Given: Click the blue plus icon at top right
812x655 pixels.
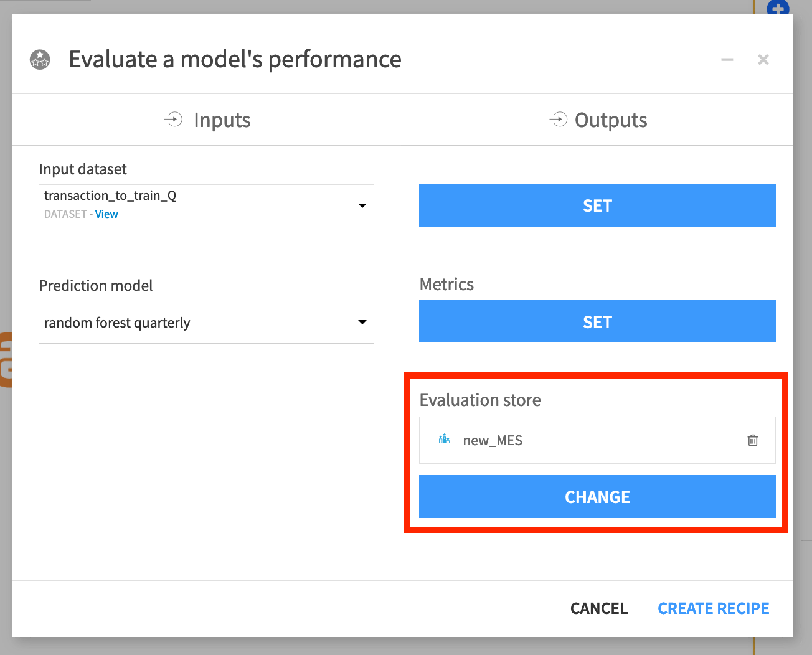Looking at the screenshot, I should tap(778, 9).
